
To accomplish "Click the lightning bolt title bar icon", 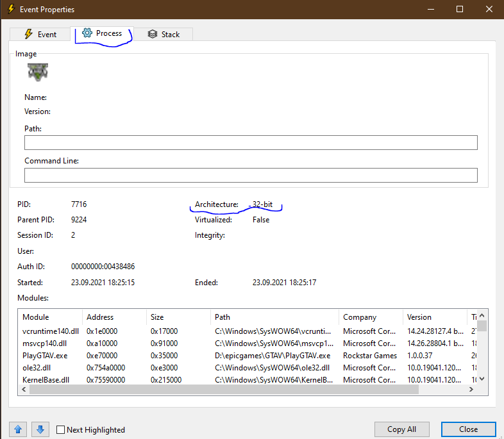I will 11,9.
